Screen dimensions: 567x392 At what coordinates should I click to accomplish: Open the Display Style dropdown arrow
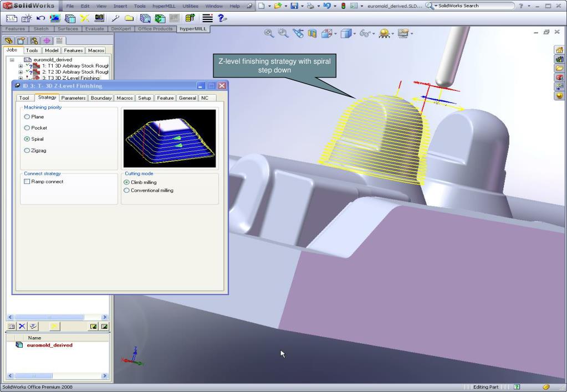[354, 34]
